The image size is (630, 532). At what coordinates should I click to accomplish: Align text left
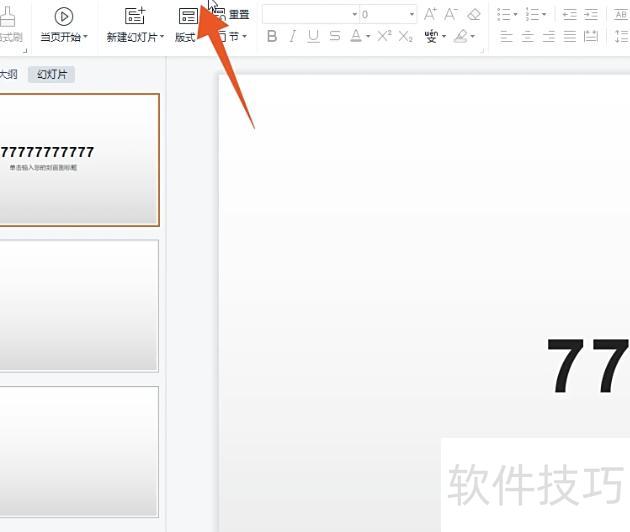pyautogui.click(x=506, y=37)
